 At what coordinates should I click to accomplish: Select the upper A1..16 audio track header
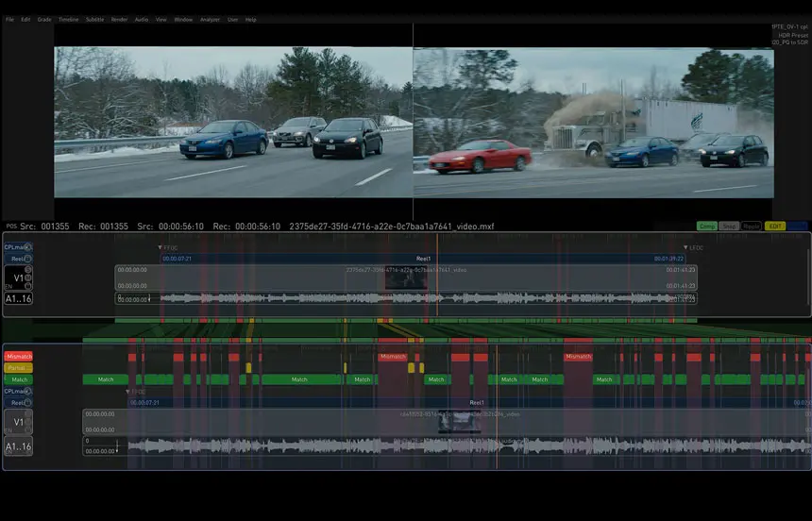pos(19,298)
